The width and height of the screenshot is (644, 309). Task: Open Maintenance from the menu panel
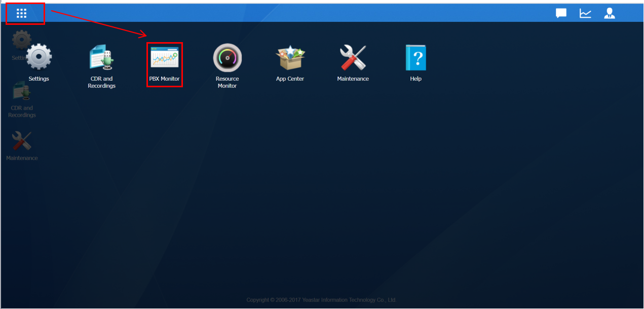click(353, 62)
